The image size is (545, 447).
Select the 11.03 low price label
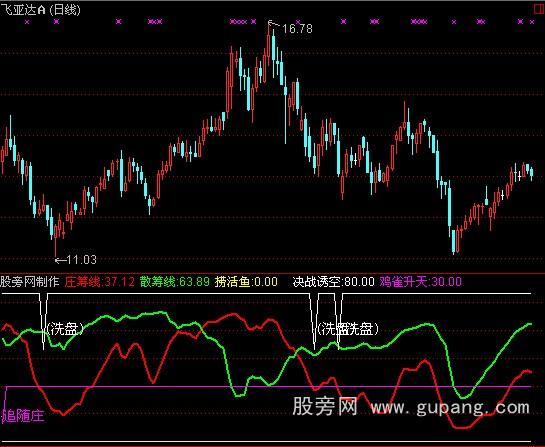[x=81, y=259]
